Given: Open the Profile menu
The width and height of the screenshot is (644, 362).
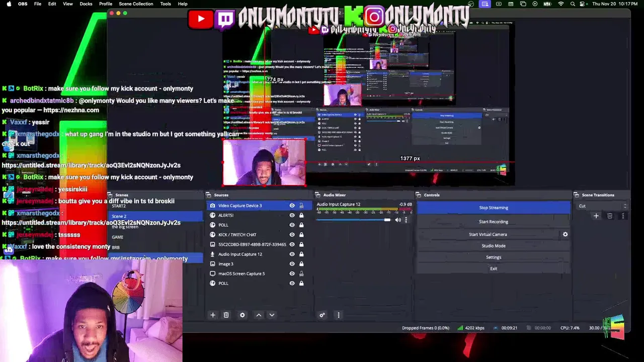Looking at the screenshot, I should [106, 4].
